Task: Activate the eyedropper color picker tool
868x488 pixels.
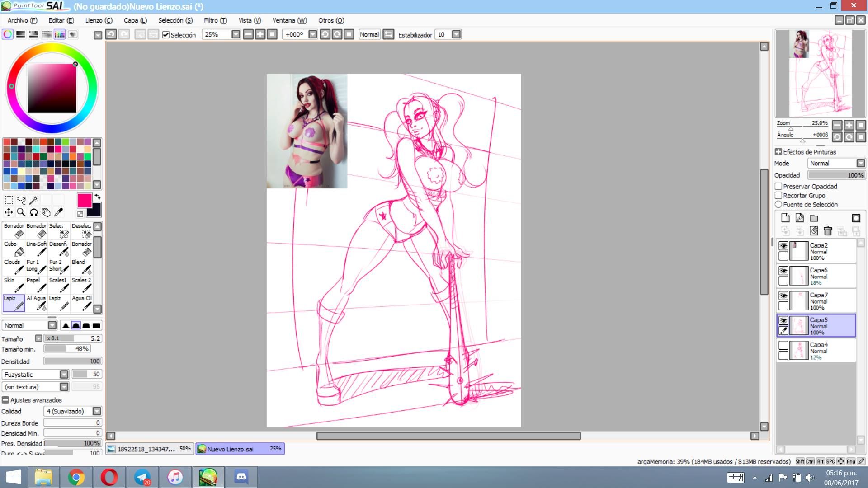Action: [x=59, y=212]
